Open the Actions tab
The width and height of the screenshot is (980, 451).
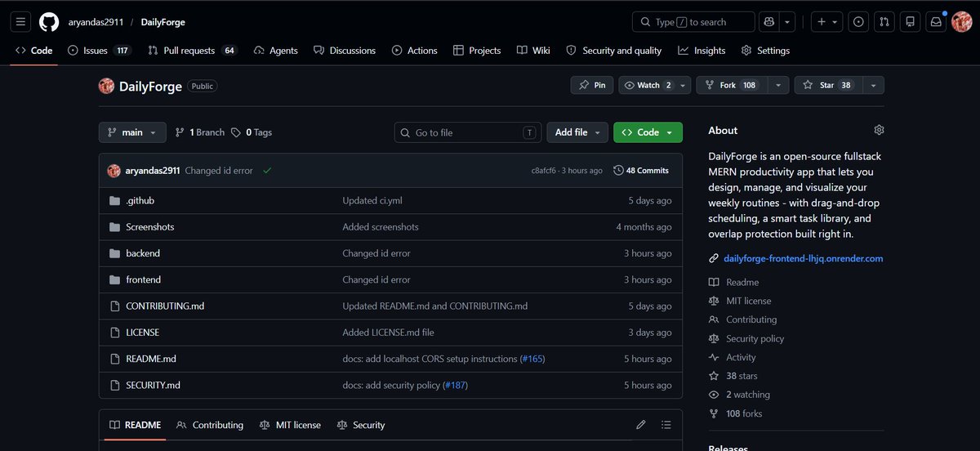tap(415, 51)
